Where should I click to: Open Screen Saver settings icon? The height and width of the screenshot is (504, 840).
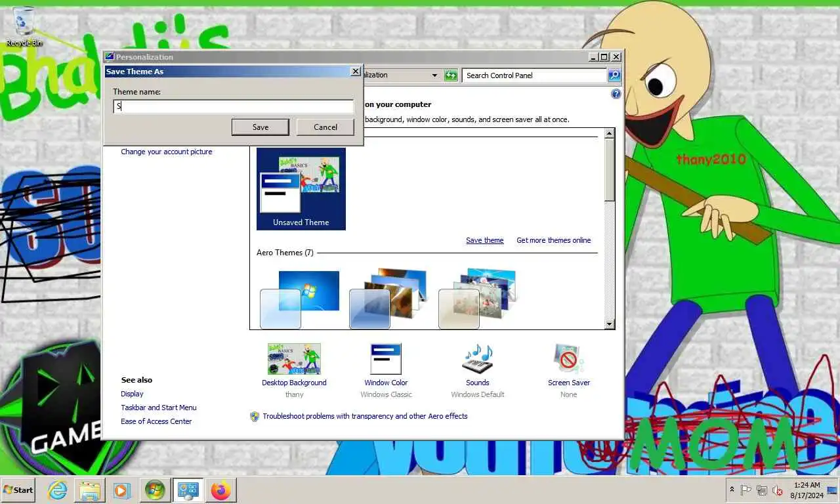[569, 359]
